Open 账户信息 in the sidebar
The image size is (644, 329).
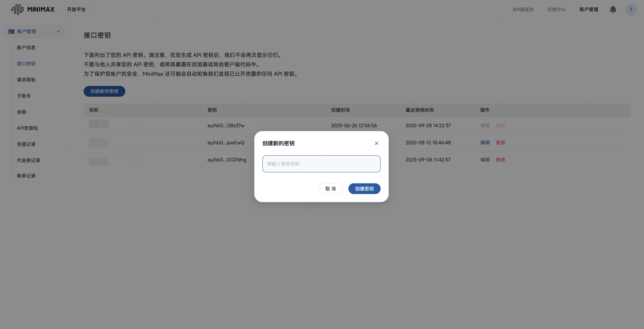point(26,48)
